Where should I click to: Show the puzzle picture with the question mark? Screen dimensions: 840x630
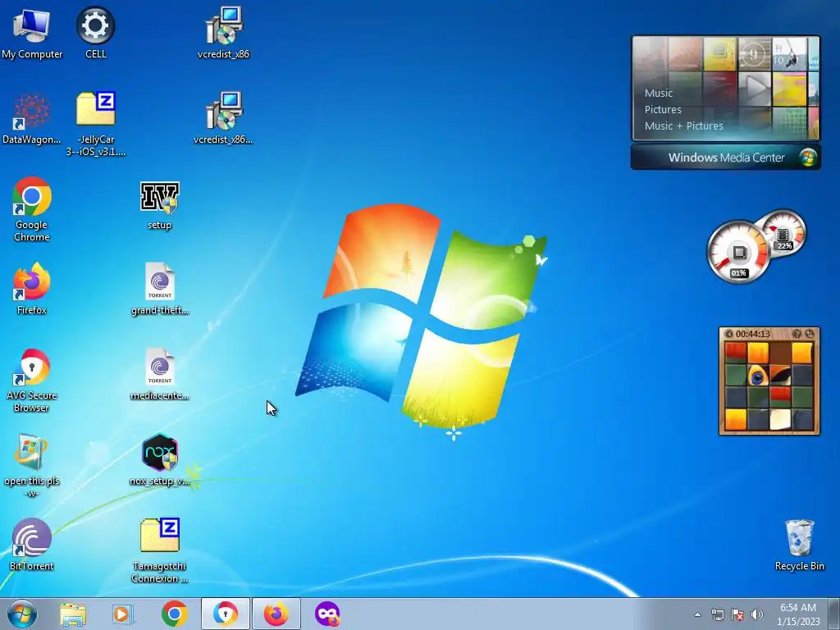pyautogui.click(x=797, y=334)
